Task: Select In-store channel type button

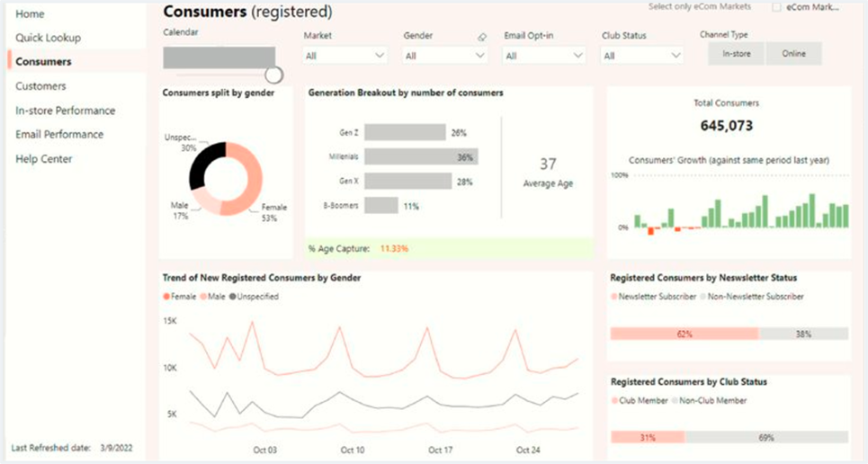Action: pyautogui.click(x=737, y=54)
